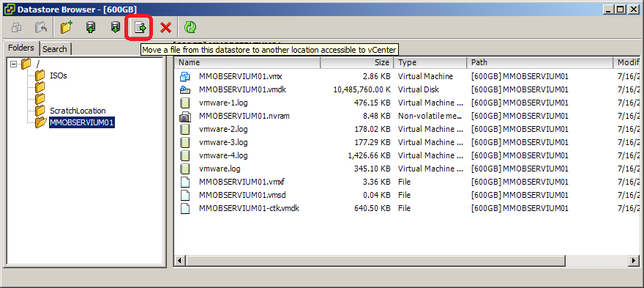
Task: Sort files by Size column header
Action: point(356,62)
